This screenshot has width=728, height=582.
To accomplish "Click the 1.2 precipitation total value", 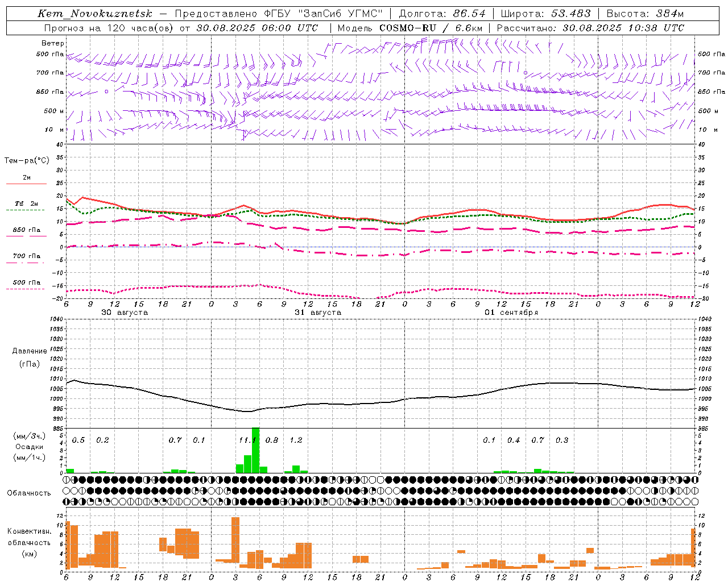I will point(296,440).
